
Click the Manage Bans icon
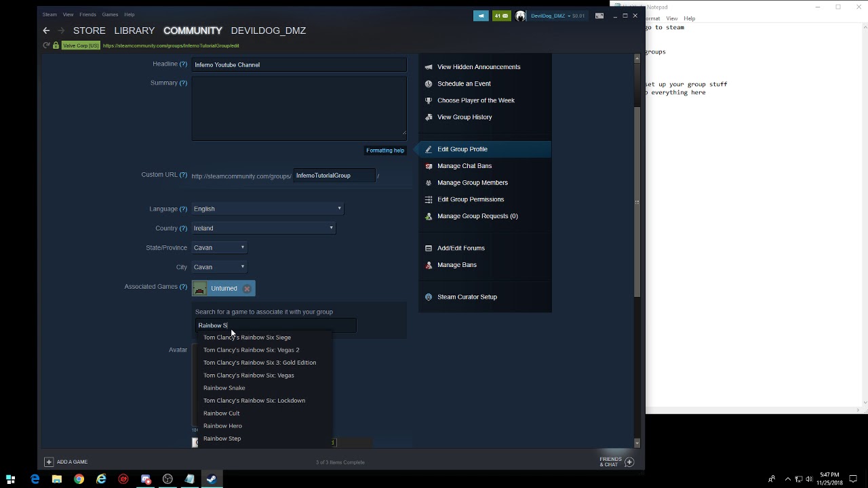pos(428,265)
